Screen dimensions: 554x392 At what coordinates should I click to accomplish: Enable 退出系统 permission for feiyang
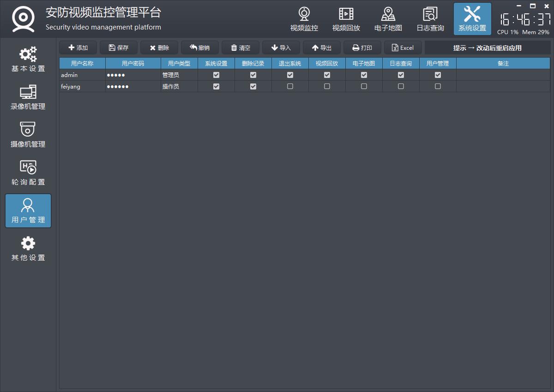[290, 86]
